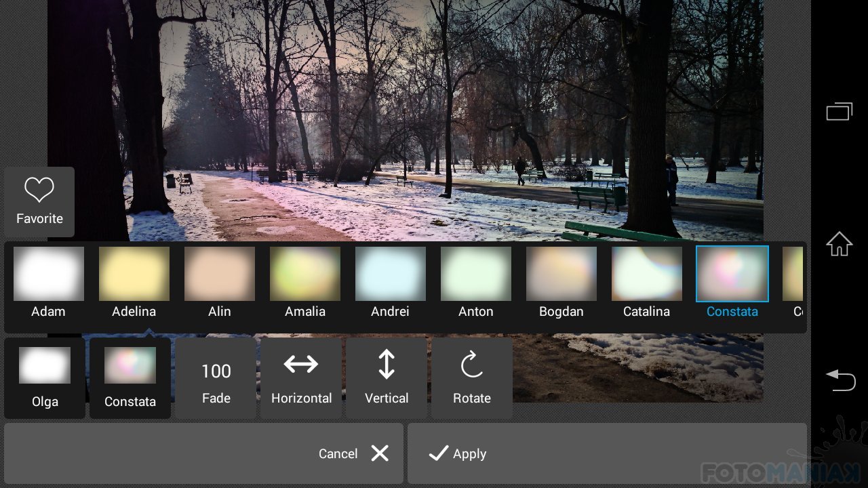Pick the Anton pale green overlay
Viewport: 868px width, 488px height.
(x=476, y=274)
